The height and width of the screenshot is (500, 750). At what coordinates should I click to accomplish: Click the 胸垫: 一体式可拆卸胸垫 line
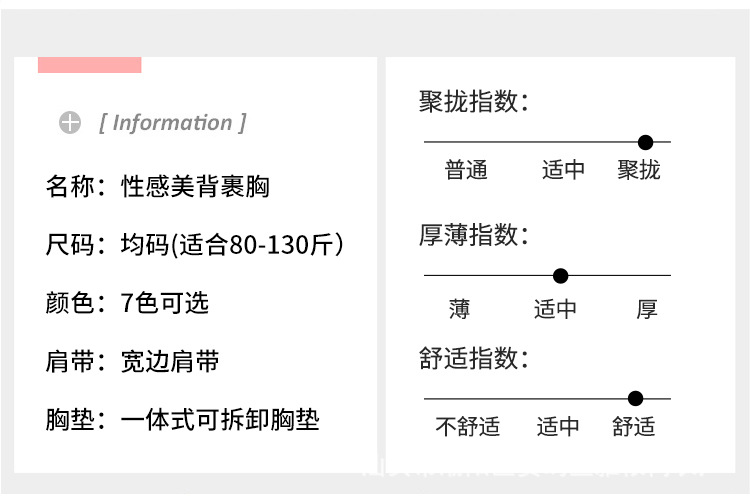182,420
